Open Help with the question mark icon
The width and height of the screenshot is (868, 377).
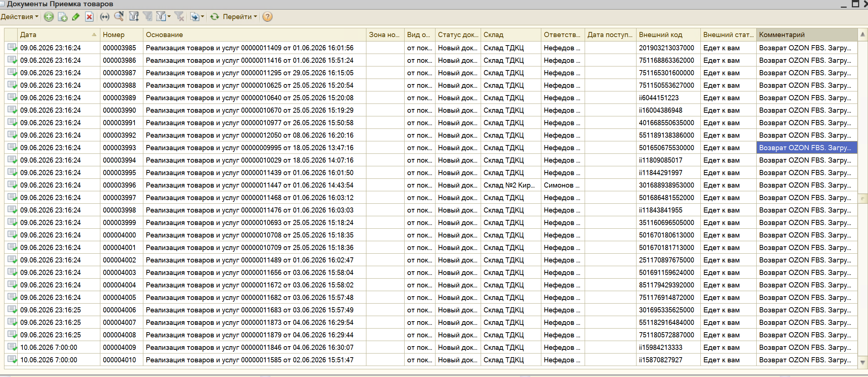268,17
